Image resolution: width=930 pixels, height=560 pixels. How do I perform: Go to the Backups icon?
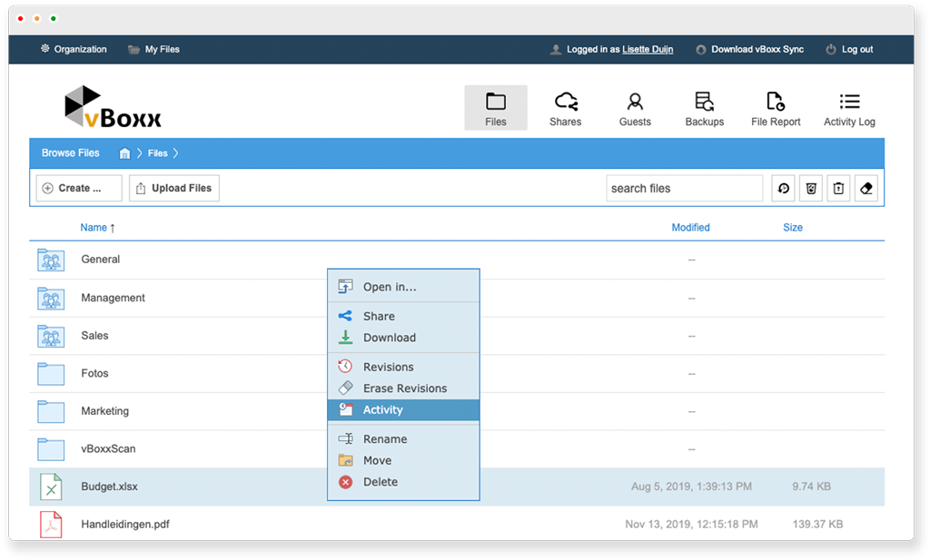[704, 102]
